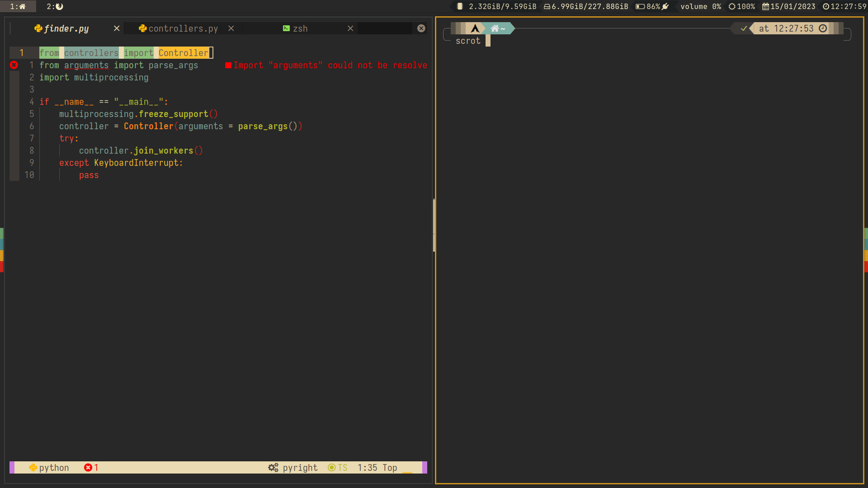868x488 pixels.
Task: Click the import arguments error message
Action: pyautogui.click(x=330, y=65)
